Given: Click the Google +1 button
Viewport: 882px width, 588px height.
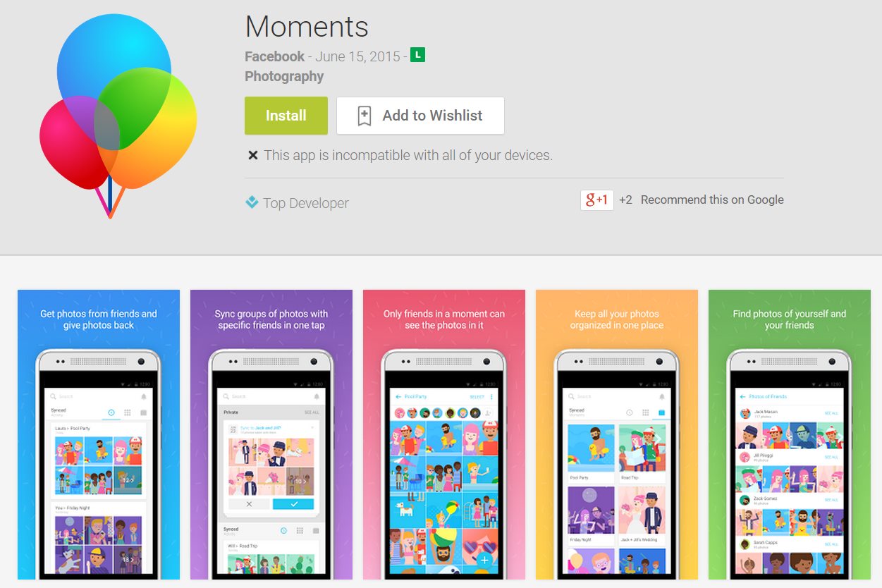Looking at the screenshot, I should coord(597,200).
